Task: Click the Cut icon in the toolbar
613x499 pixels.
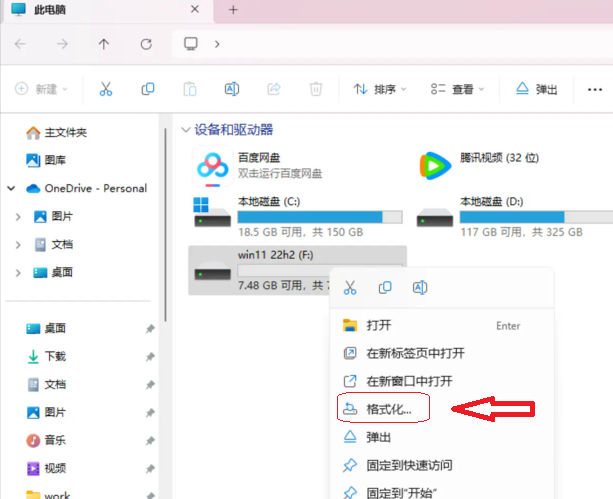Action: pyautogui.click(x=106, y=89)
